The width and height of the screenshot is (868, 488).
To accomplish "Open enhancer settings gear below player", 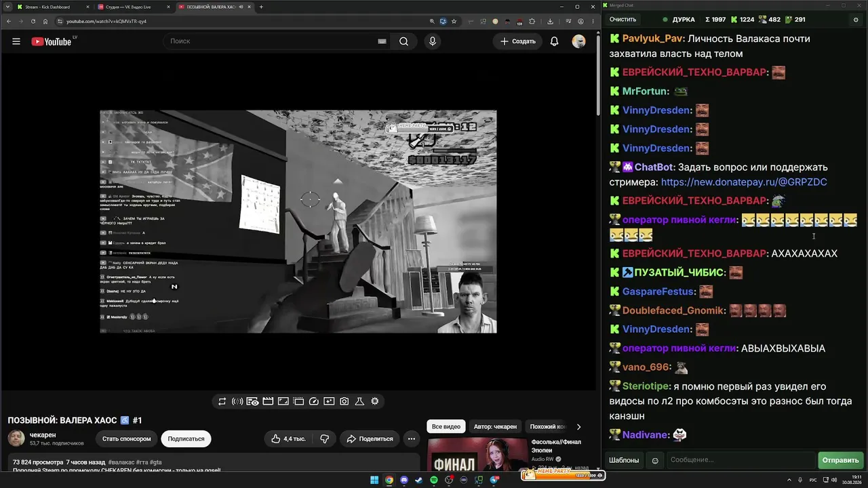I will (374, 401).
